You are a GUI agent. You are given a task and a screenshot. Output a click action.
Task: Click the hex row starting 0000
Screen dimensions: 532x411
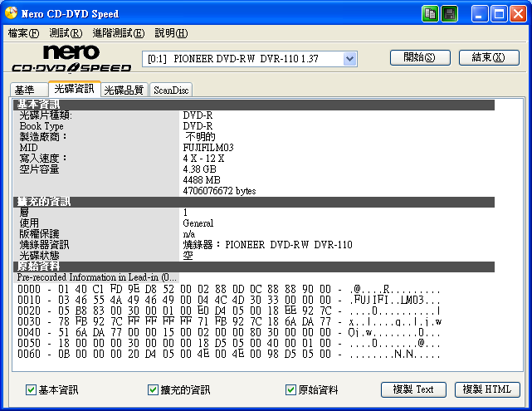pos(229,290)
